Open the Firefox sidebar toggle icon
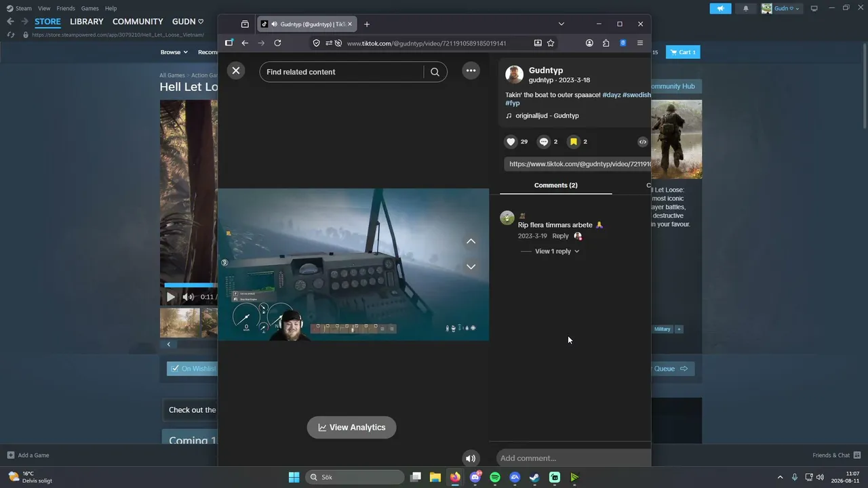Screen dimensions: 868x488 click(x=229, y=43)
